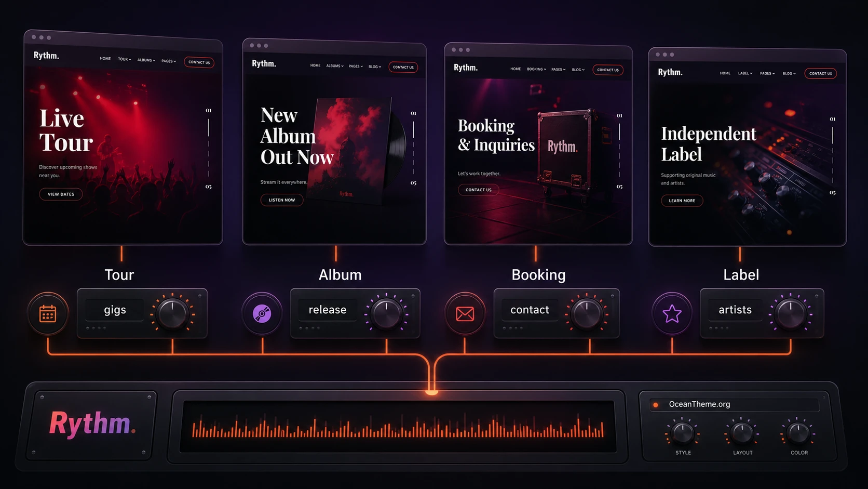Click CONTACT US under Let's work together
Image resolution: width=868 pixels, height=489 pixels.
click(479, 190)
